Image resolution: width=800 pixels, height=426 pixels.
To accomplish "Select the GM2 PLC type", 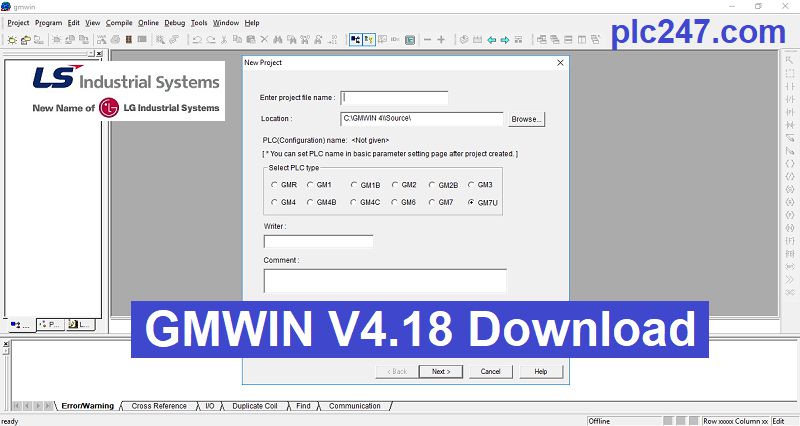I will coord(405,185).
